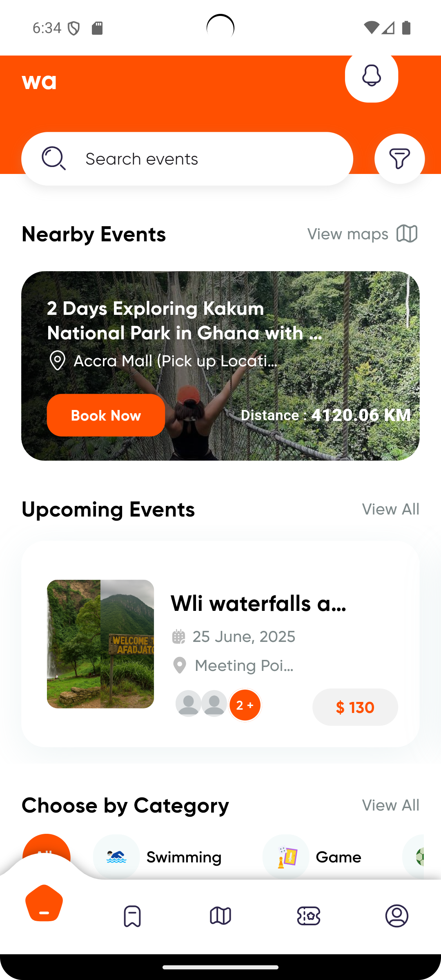Type in the Search events field
This screenshot has height=980, width=441.
[x=204, y=159]
